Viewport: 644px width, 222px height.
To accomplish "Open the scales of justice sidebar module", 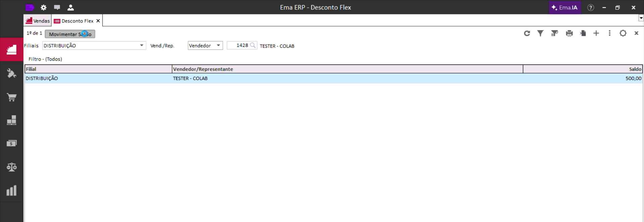I will 12,167.
